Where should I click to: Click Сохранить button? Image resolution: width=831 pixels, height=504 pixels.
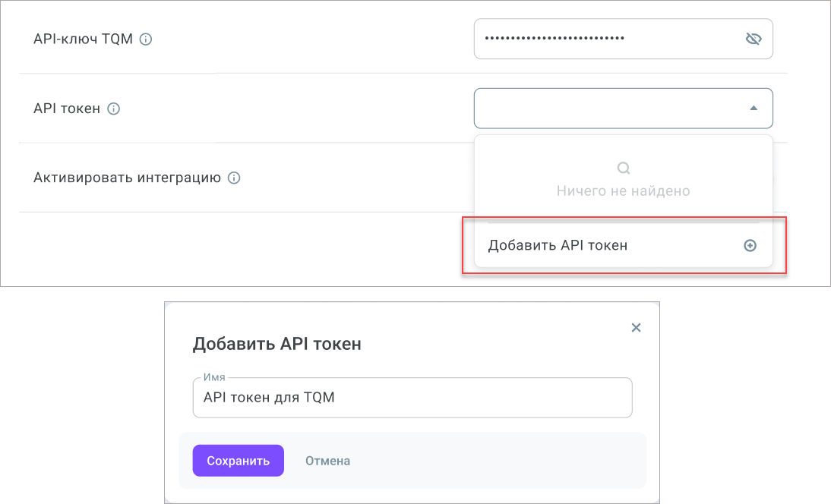[x=238, y=461]
